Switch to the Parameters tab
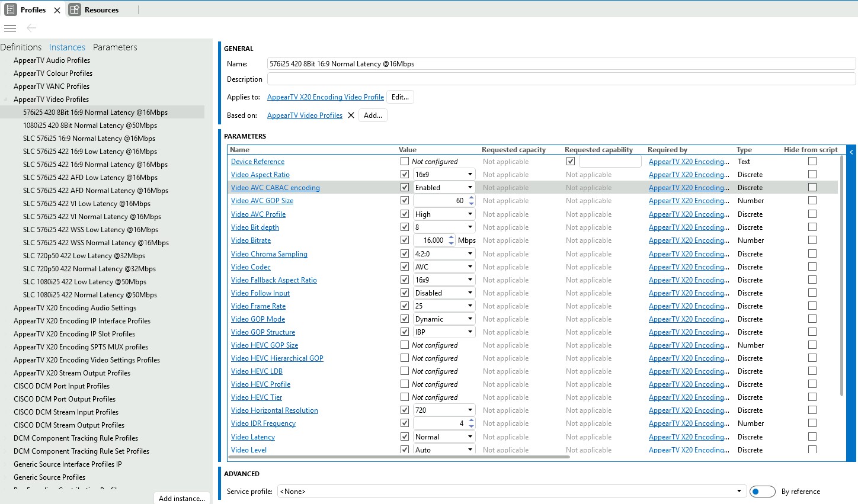 115,47
